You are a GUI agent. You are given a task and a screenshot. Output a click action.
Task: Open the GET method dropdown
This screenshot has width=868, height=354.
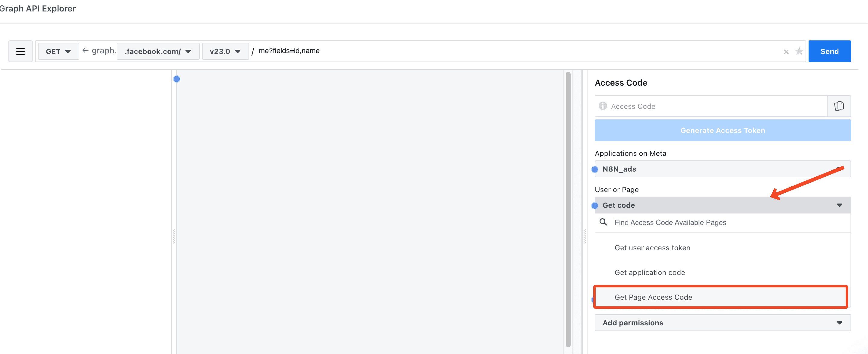(x=58, y=51)
